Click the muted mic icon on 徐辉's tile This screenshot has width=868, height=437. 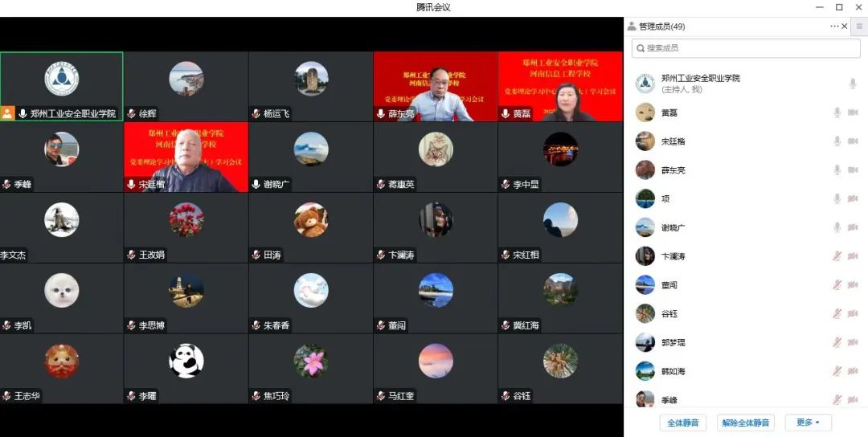tap(131, 114)
